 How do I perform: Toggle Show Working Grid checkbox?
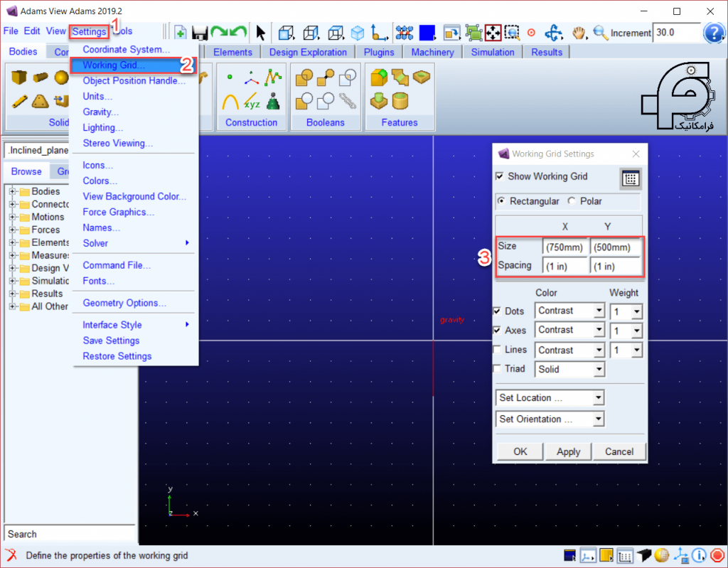(500, 176)
